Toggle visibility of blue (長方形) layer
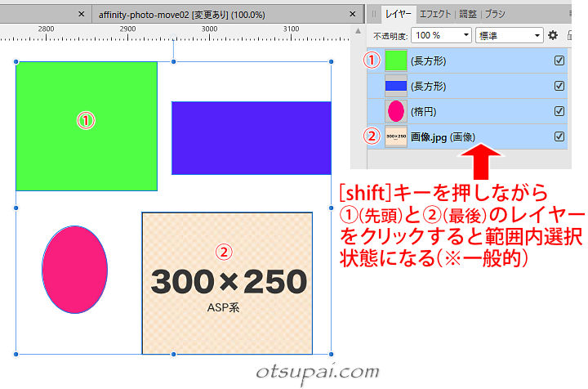The image size is (588, 389). coord(559,86)
